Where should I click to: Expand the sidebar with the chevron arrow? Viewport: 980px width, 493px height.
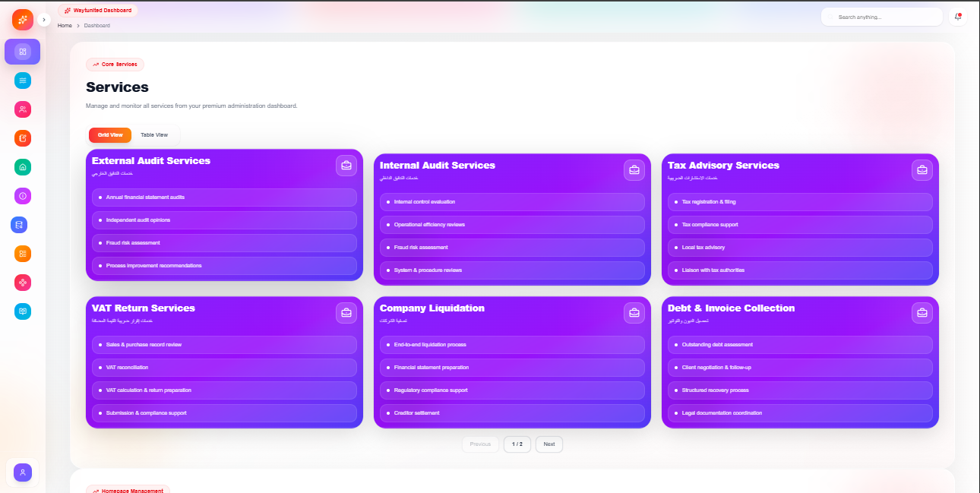[44, 20]
